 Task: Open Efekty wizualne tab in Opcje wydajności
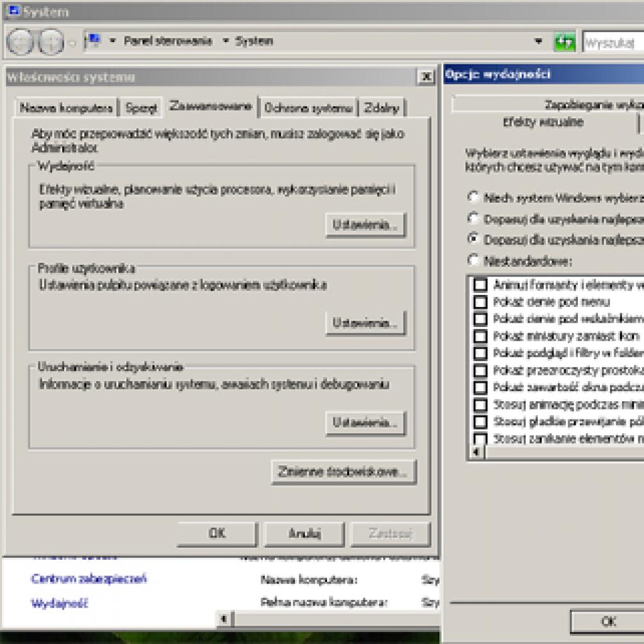click(543, 122)
